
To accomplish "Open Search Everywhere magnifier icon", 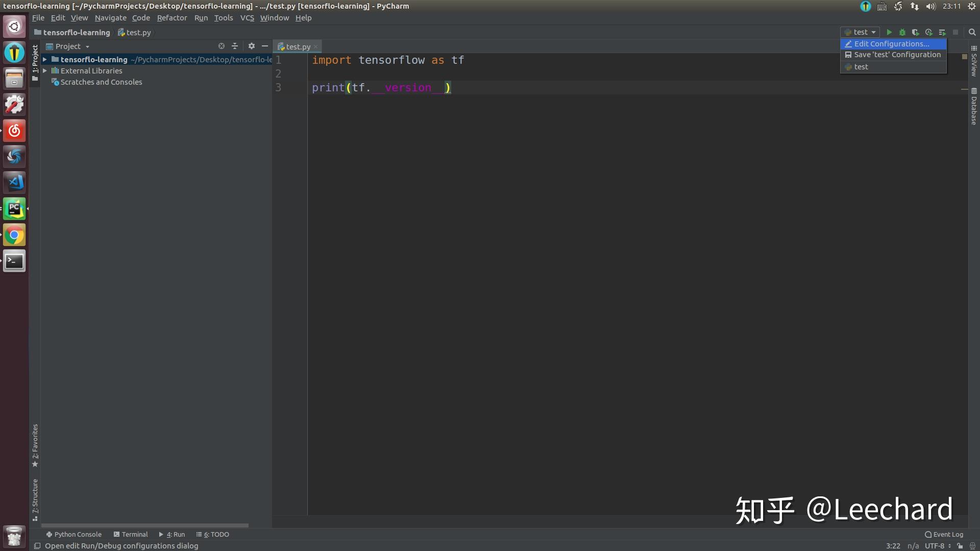I will [x=972, y=32].
